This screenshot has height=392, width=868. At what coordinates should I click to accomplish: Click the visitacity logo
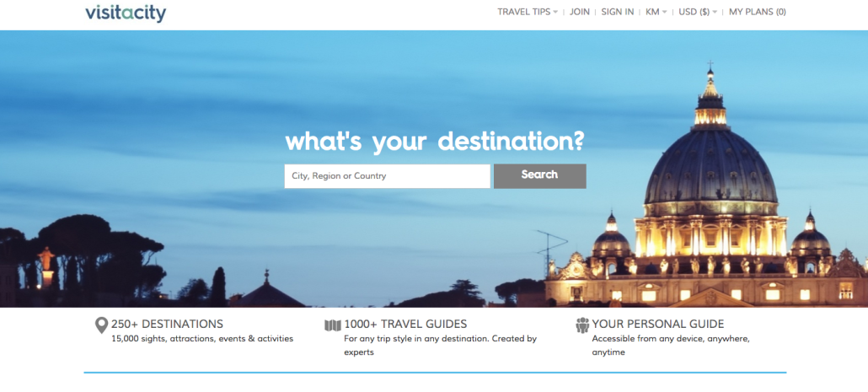click(x=126, y=13)
